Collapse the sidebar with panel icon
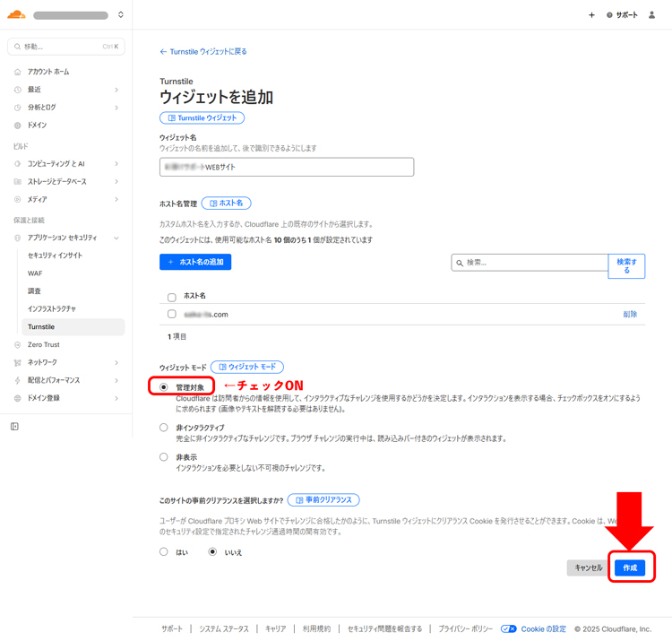The image size is (672, 641). [x=14, y=426]
